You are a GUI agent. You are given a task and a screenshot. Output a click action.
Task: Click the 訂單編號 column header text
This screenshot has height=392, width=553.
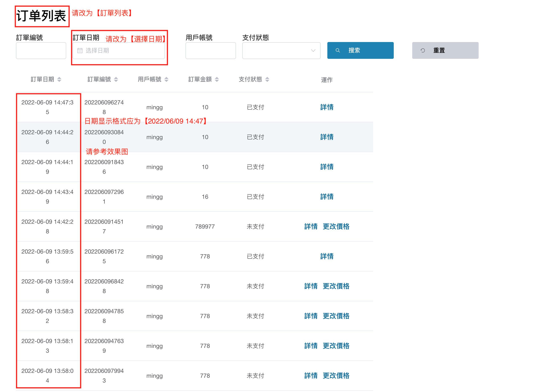(99, 79)
